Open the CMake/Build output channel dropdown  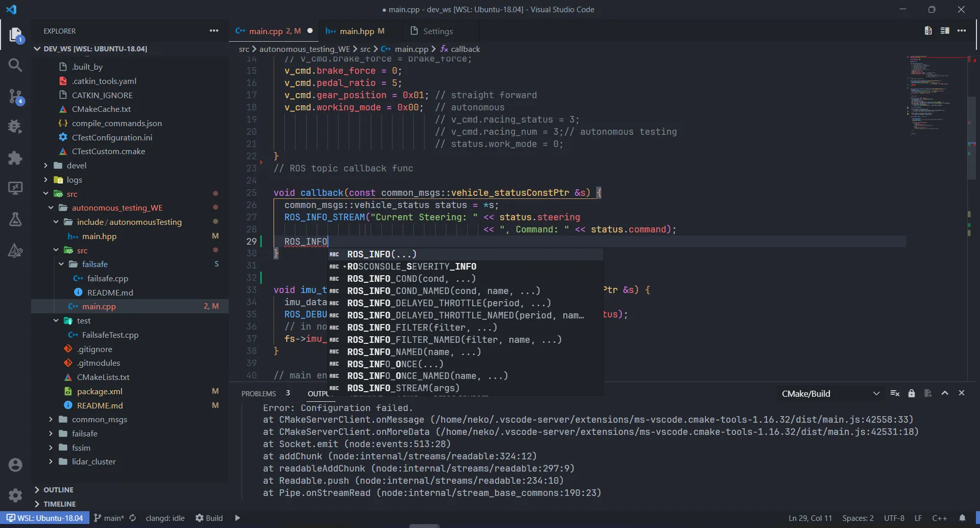[x=830, y=394]
